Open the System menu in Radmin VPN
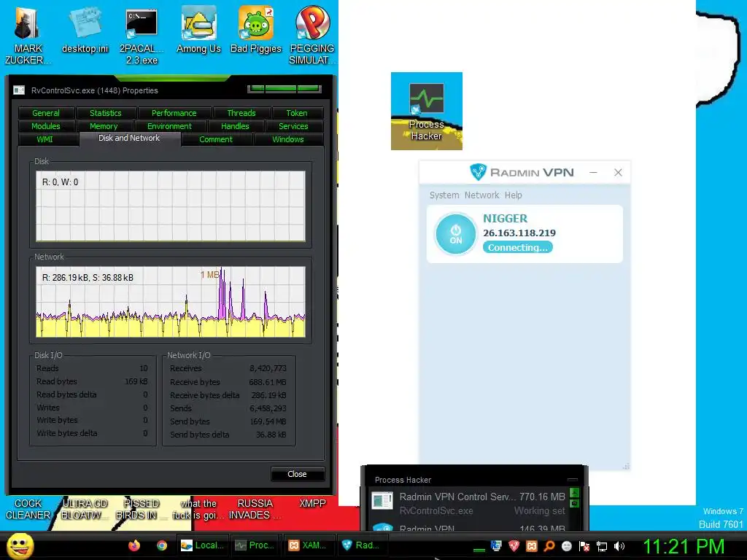This screenshot has width=747, height=560. click(444, 195)
